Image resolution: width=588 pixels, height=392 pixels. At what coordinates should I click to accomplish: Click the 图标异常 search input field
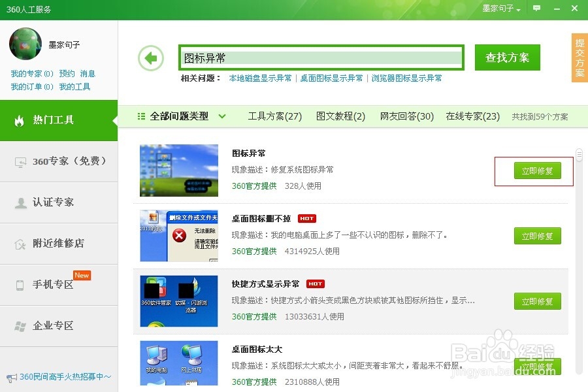pos(321,57)
